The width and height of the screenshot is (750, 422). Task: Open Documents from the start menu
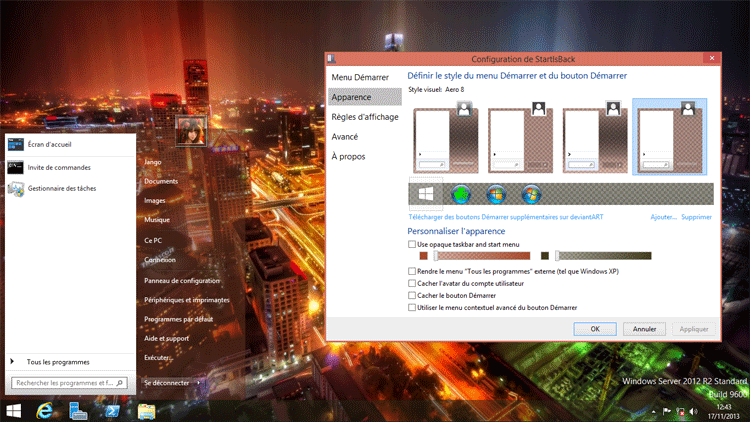(x=161, y=181)
